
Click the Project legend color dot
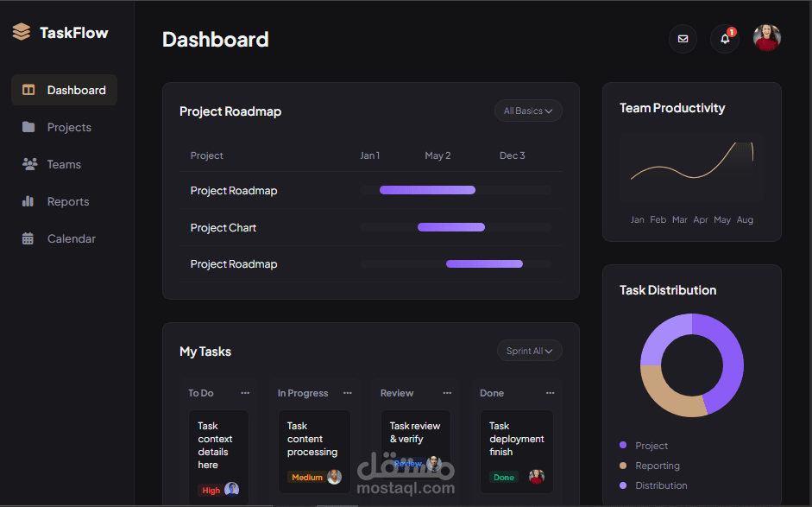(x=623, y=446)
